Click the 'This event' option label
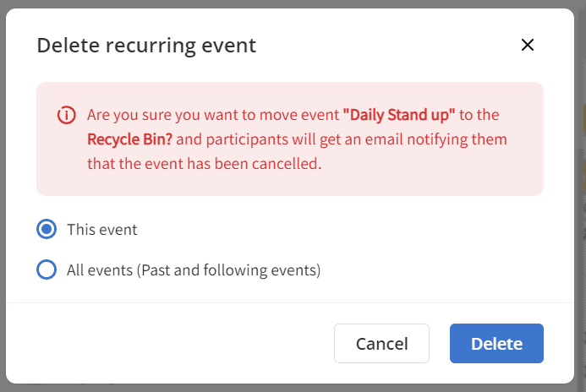This screenshot has height=392, width=586. pos(102,229)
